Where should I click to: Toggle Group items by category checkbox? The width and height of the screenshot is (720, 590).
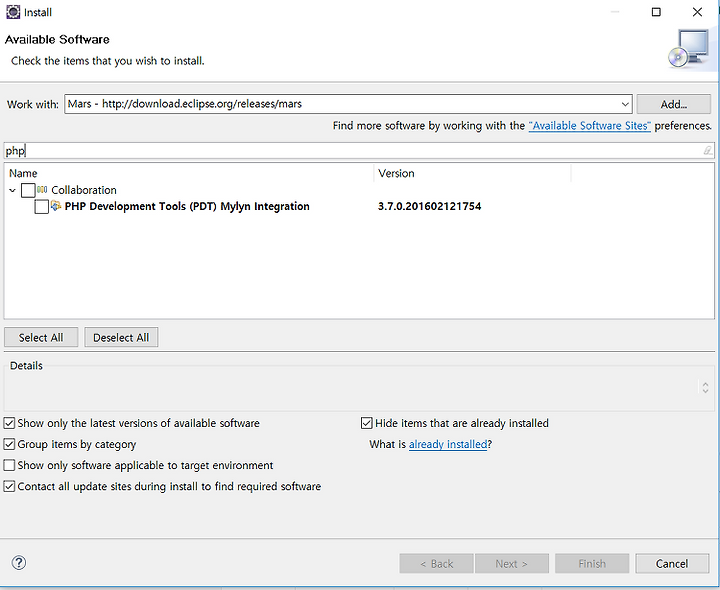click(x=9, y=444)
